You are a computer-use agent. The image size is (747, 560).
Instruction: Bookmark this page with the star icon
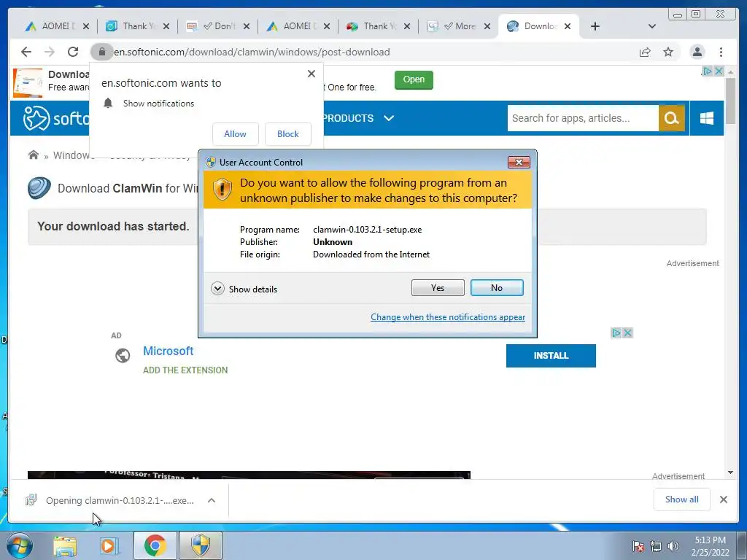pyautogui.click(x=668, y=52)
